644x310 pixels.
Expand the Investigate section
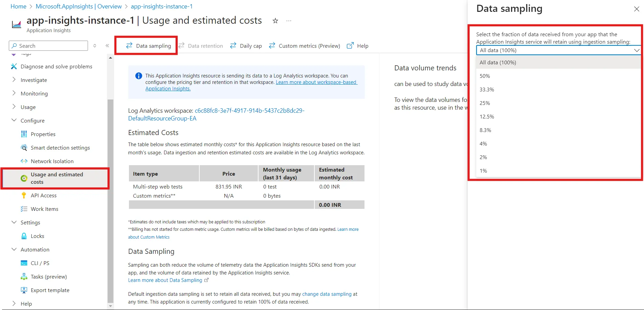[14, 80]
